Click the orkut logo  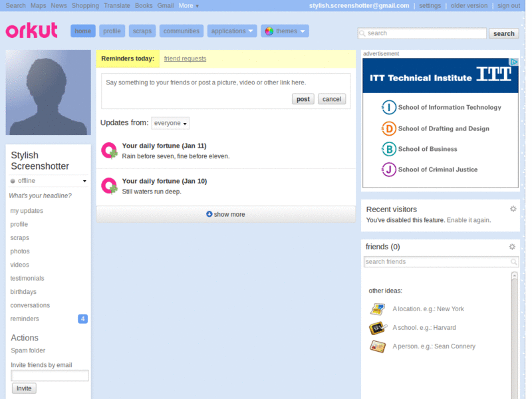(31, 30)
